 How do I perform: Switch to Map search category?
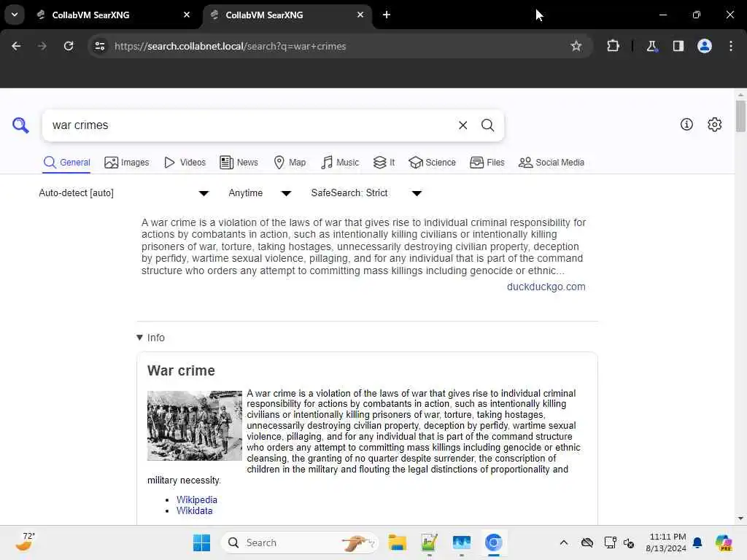290,163
